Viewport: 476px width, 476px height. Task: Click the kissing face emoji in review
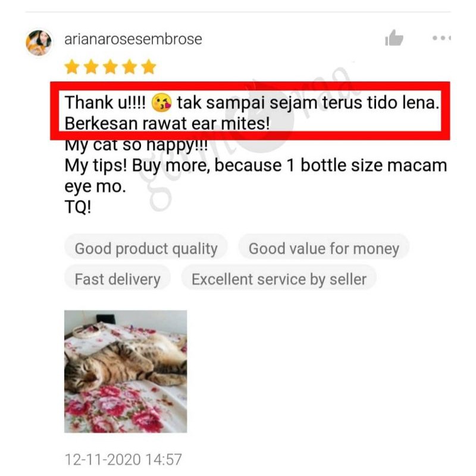point(161,102)
